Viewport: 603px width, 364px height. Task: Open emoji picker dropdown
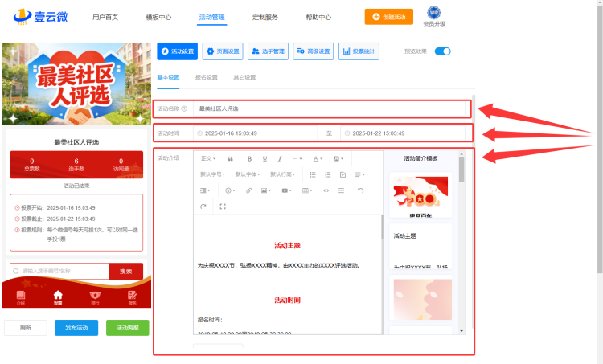tap(230, 190)
